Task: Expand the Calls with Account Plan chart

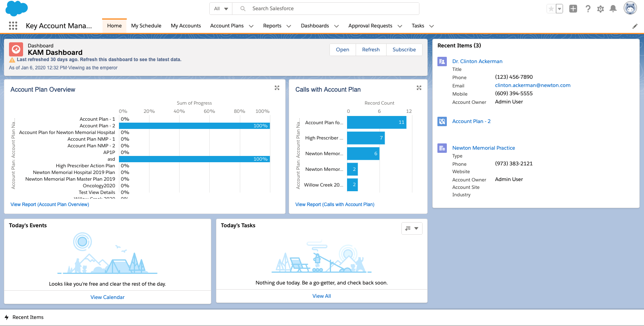Action: 419,88
